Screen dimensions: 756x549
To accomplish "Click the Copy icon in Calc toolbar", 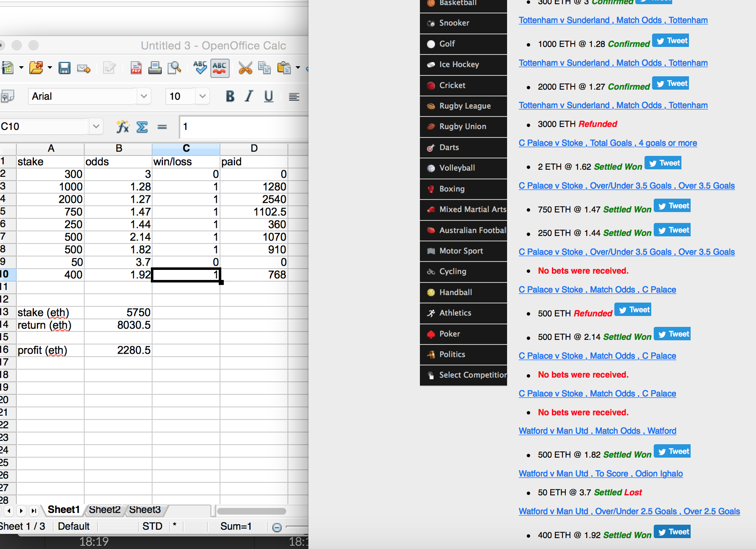I will 264,68.
